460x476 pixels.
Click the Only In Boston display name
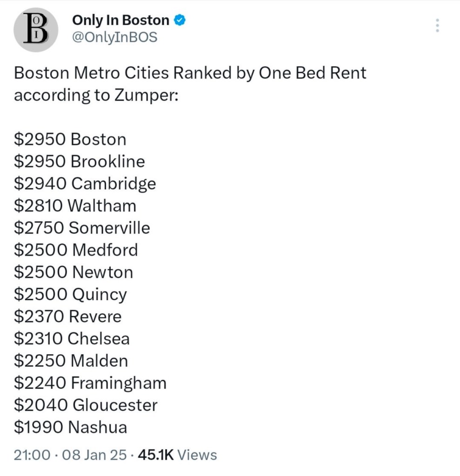click(120, 20)
